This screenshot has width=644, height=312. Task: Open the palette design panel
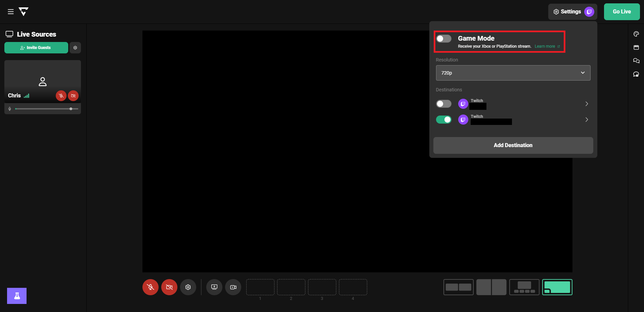click(636, 34)
